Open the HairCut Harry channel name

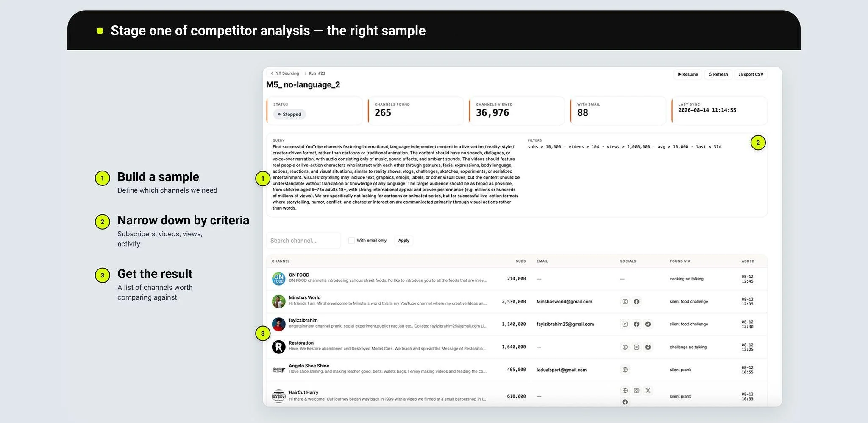pyautogui.click(x=303, y=392)
